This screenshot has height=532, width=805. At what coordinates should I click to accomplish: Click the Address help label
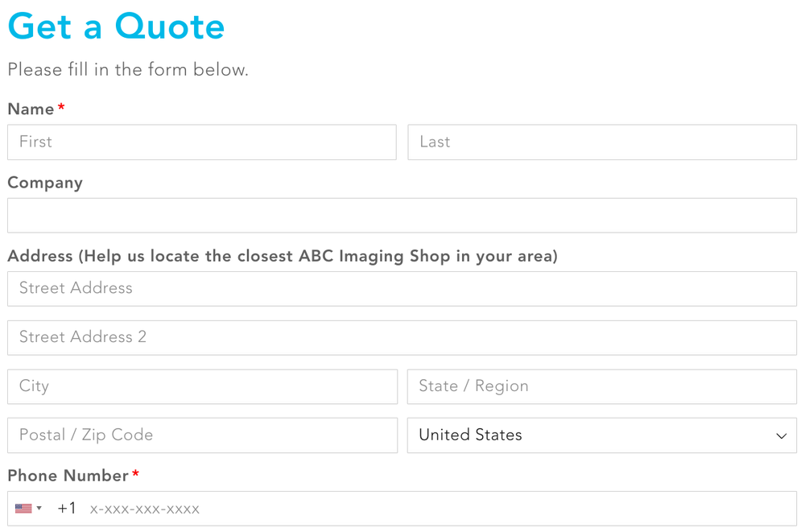(x=283, y=256)
